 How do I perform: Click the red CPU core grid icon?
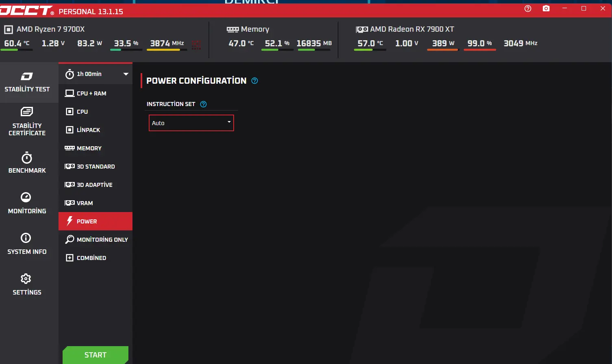[x=196, y=45]
